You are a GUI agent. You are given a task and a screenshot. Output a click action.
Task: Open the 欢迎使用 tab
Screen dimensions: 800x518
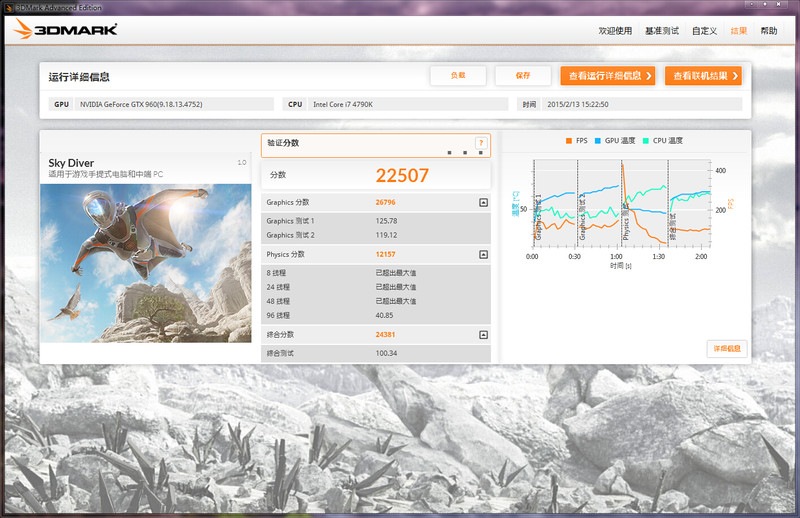click(615, 31)
